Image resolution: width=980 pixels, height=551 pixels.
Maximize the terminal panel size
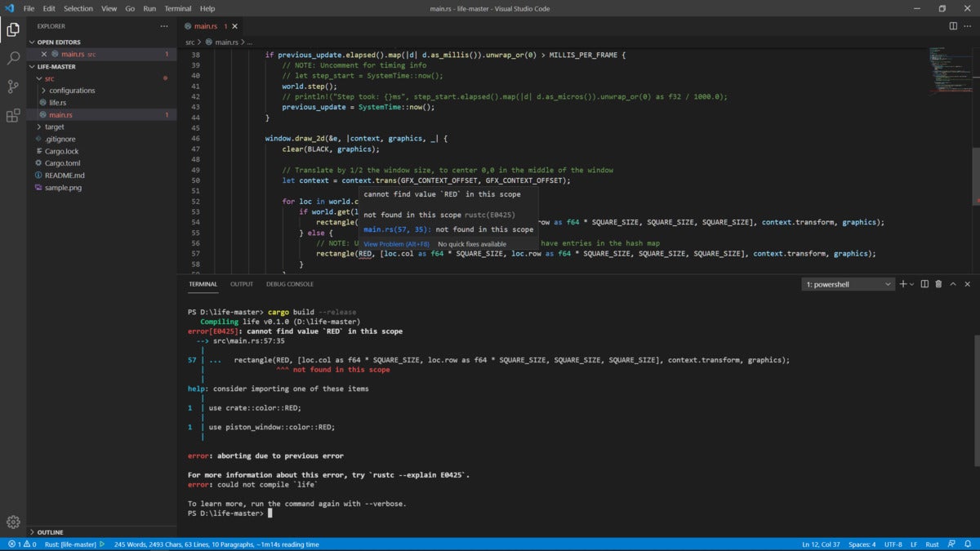tap(953, 284)
